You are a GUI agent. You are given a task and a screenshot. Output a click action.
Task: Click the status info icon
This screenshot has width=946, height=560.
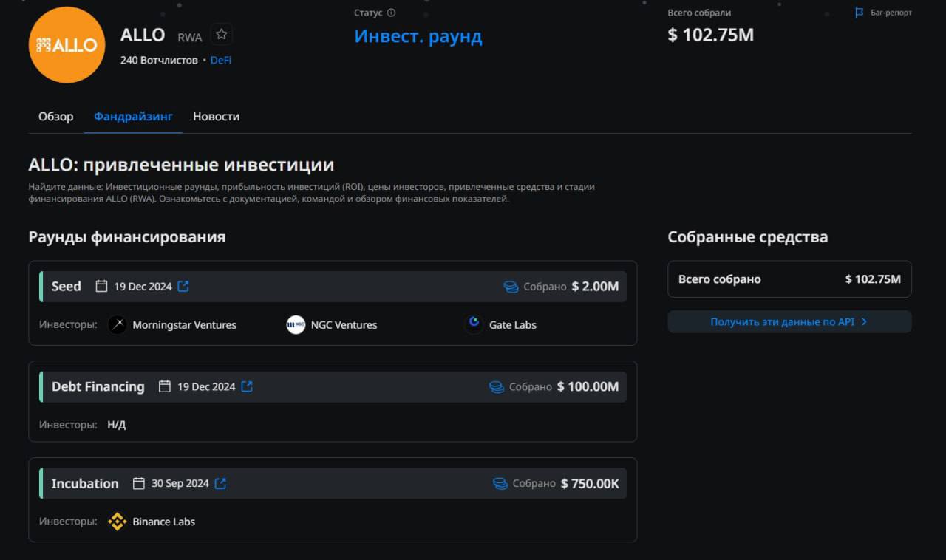point(391,13)
